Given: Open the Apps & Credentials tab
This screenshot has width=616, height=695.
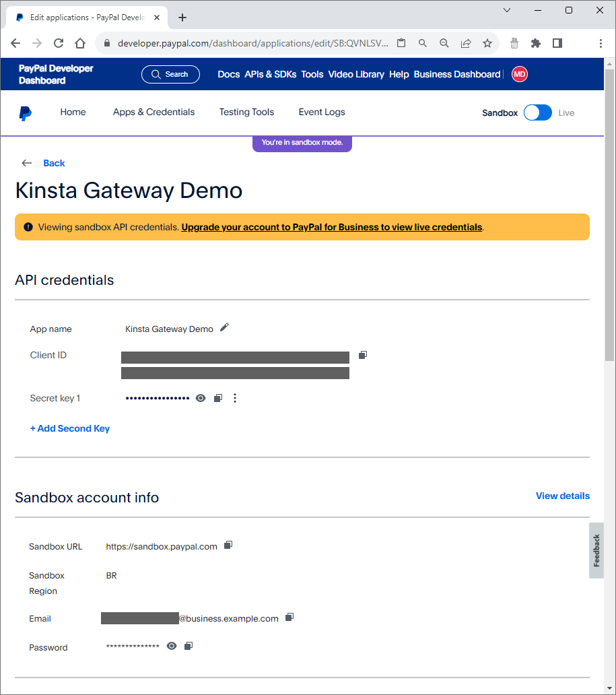Looking at the screenshot, I should (153, 112).
